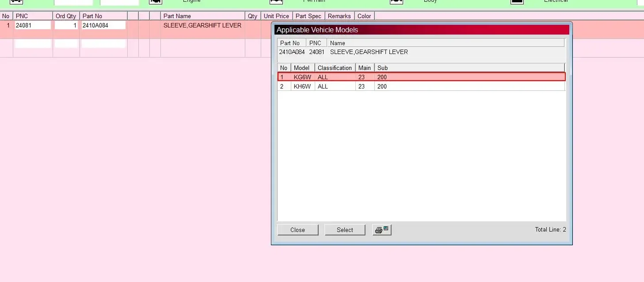
Task: Click the PNC field containing 24081
Action: 33,26
